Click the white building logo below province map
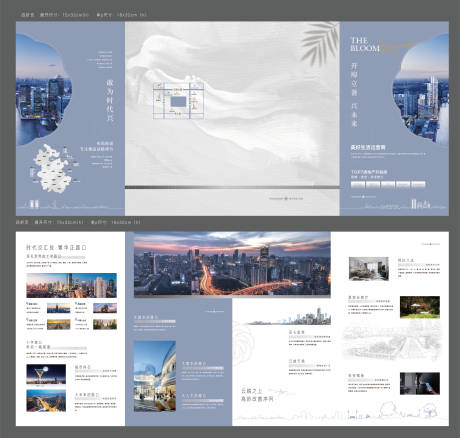This screenshot has height=438, width=460. click(34, 204)
